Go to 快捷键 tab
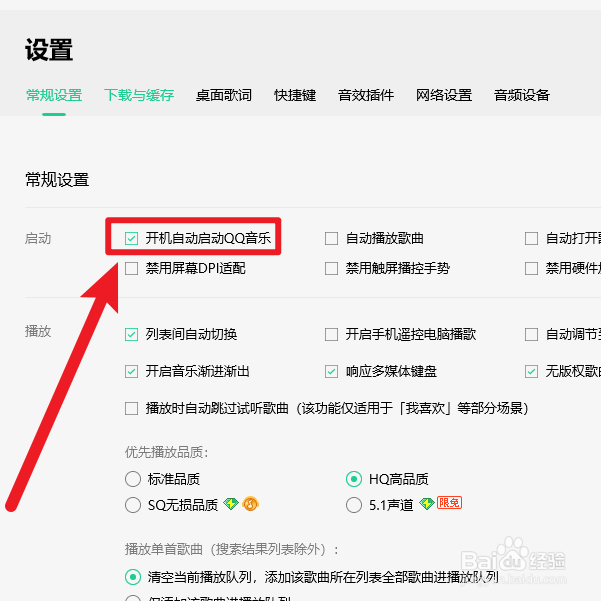Image resolution: width=601 pixels, height=601 pixels. tap(295, 95)
